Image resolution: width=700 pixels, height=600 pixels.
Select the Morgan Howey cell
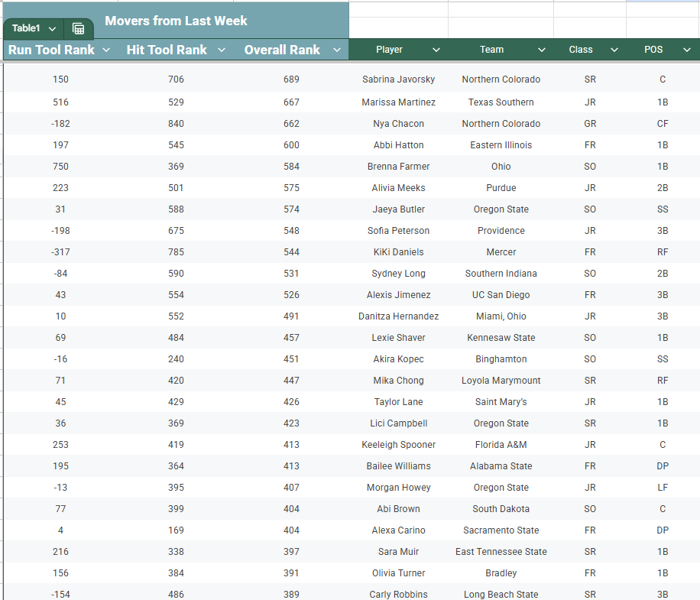[398, 488]
